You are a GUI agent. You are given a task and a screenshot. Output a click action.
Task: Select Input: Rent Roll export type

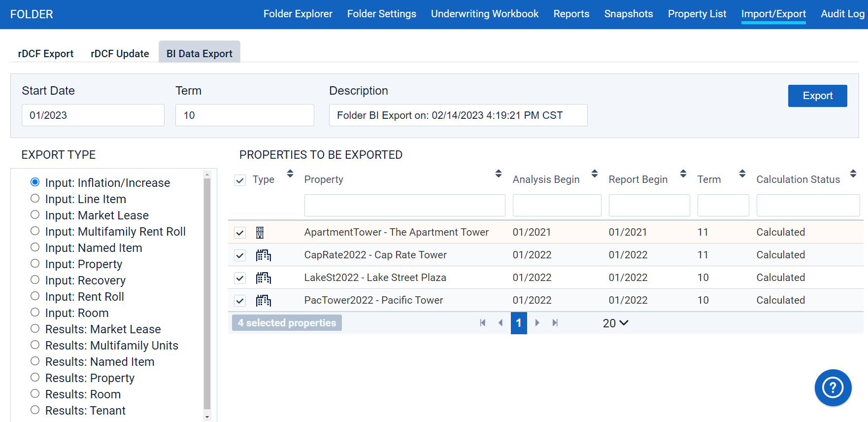(35, 296)
